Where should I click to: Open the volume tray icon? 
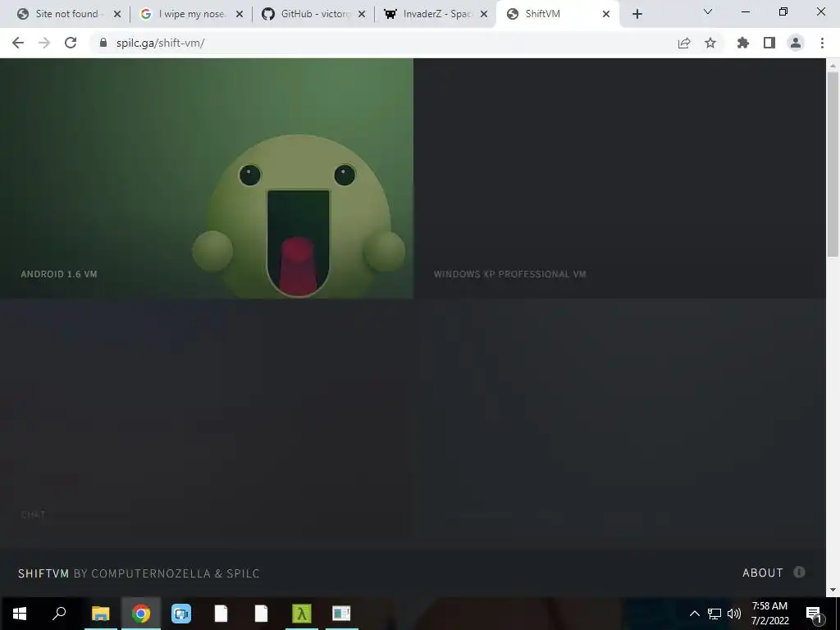(734, 614)
